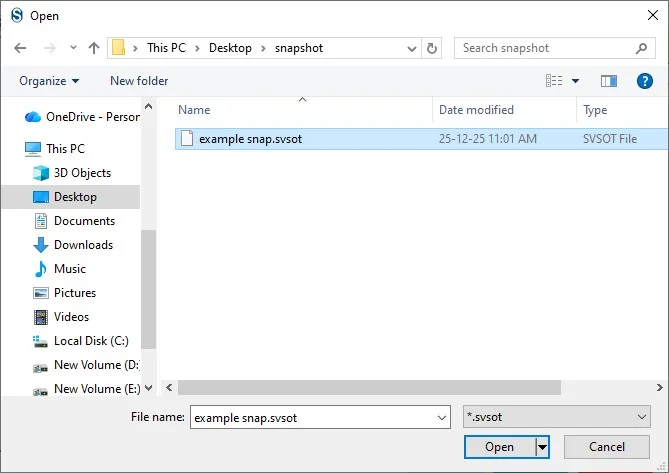669x473 pixels.
Task: Click the example snap.svsot file icon
Action: tap(187, 139)
